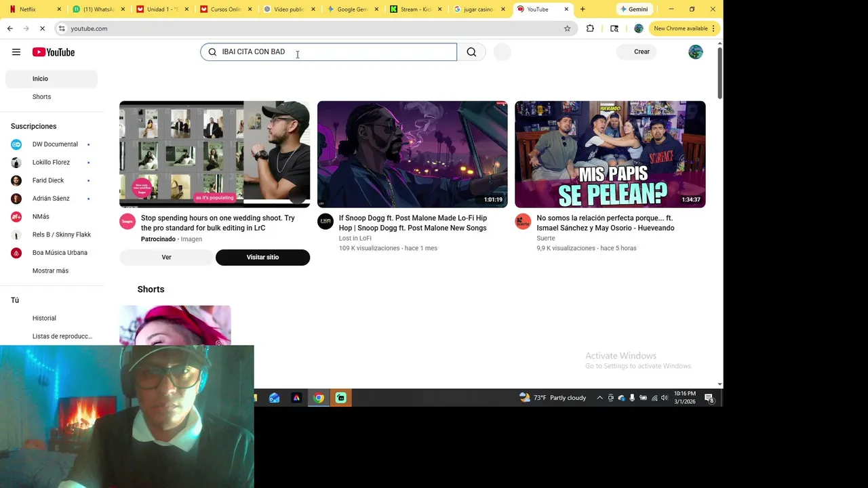Open Lokillo Florez subscription
The image size is (868, 488).
[52, 163]
